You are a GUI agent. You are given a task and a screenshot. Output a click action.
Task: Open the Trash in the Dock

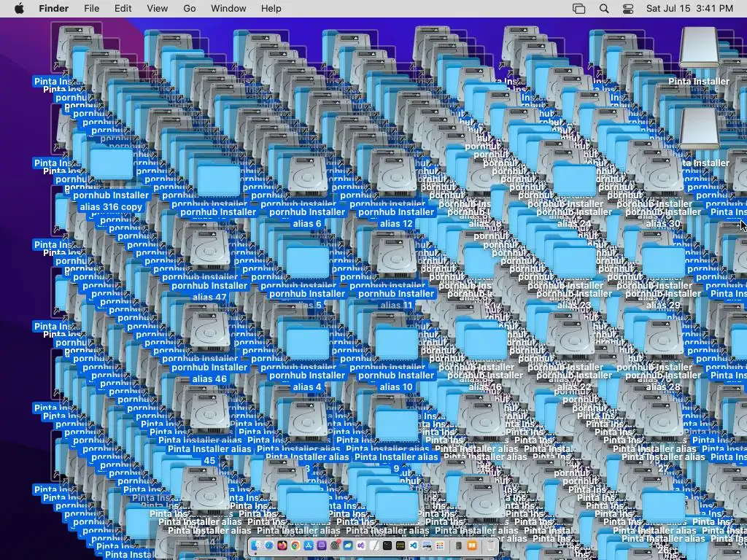491,545
